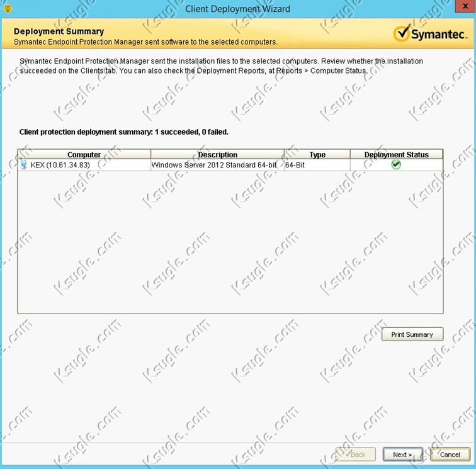Click the computer icon next to KEX
The image size is (476, 469).
pyautogui.click(x=24, y=165)
